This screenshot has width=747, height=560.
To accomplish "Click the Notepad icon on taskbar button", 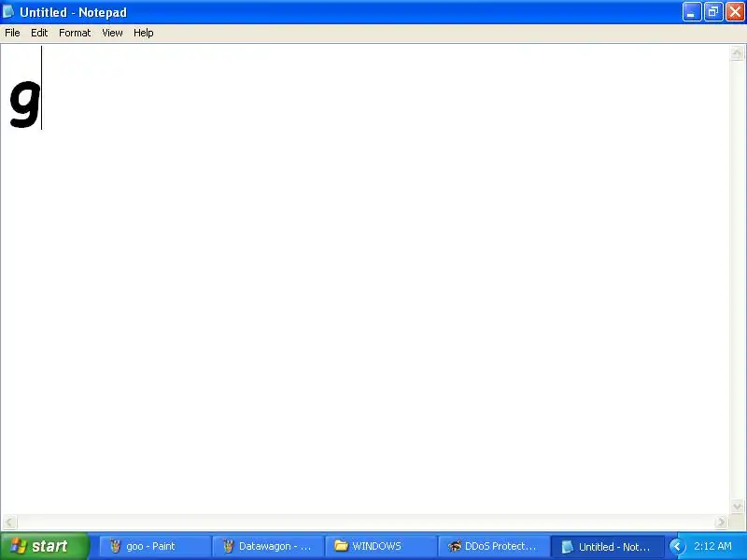I will pos(567,547).
